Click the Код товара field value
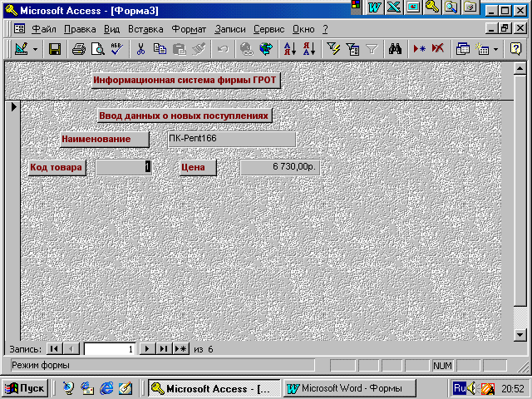Screen dimensions: 532x399 point(124,167)
